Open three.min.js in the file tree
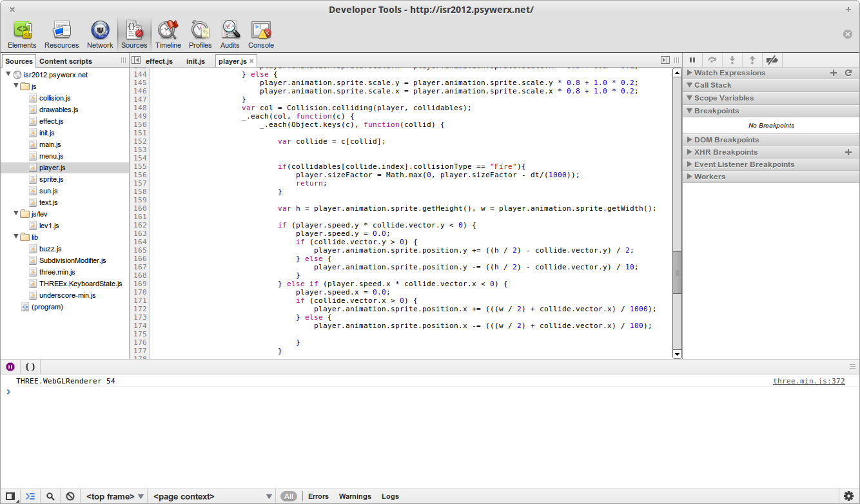The image size is (860, 504). point(57,272)
